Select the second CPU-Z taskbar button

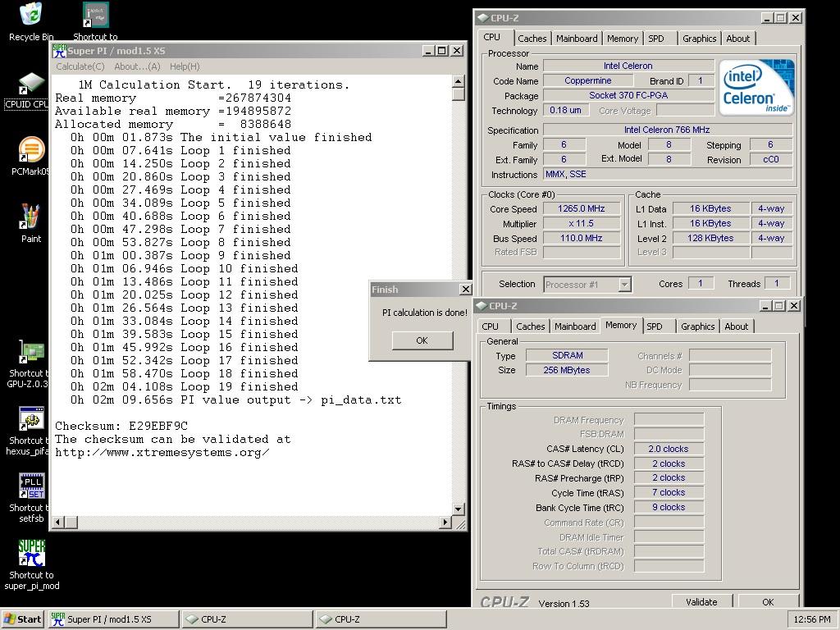(x=381, y=619)
